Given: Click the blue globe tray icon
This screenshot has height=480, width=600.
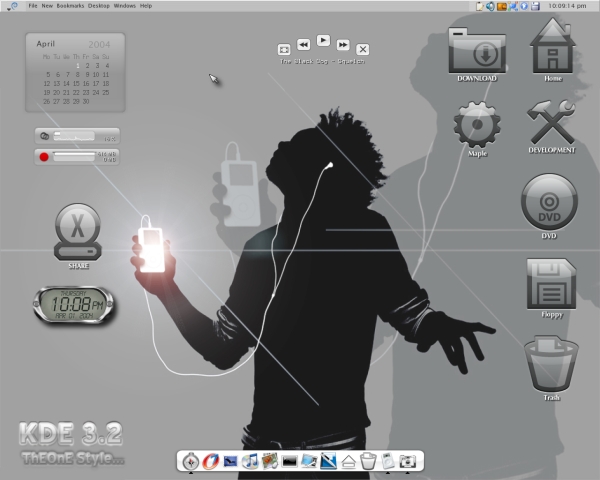Looking at the screenshot, I should pos(524,6).
